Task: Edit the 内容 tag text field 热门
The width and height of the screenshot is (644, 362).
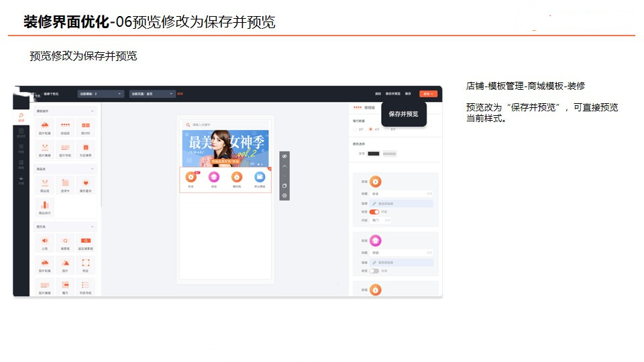Action: coord(380,221)
